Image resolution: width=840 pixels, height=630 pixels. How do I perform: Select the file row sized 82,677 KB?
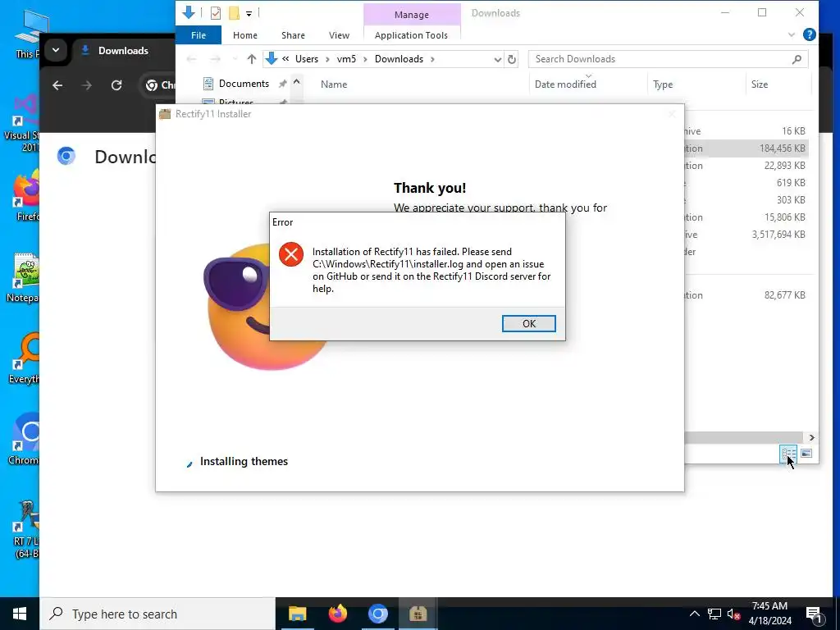746,295
